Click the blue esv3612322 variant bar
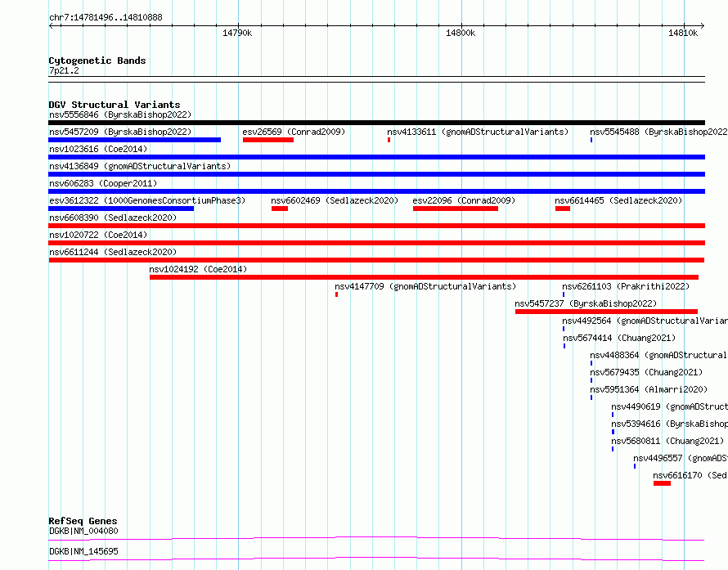This screenshot has width=728, height=570. click(121, 209)
